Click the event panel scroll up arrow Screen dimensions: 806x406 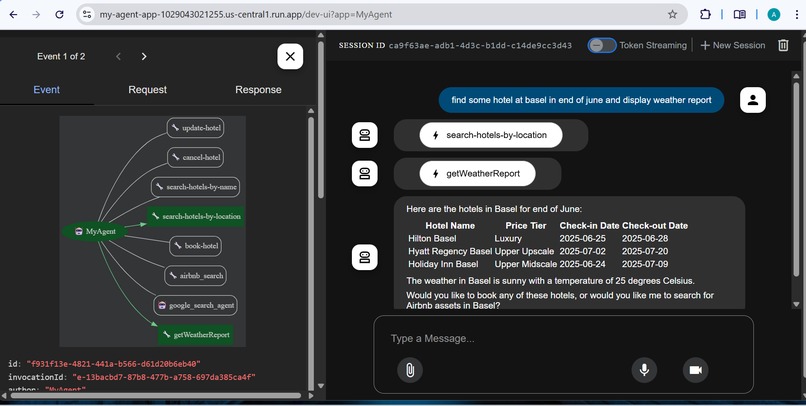[310, 110]
